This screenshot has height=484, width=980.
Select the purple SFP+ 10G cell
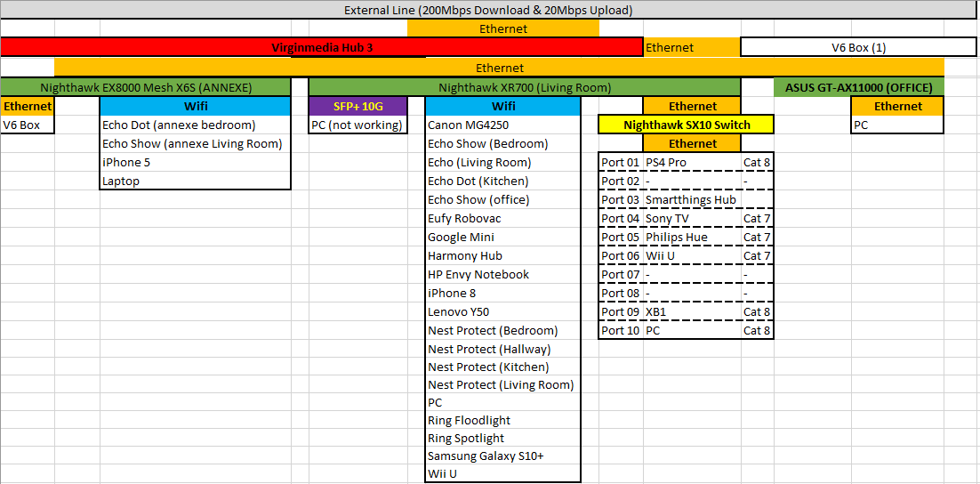point(358,106)
